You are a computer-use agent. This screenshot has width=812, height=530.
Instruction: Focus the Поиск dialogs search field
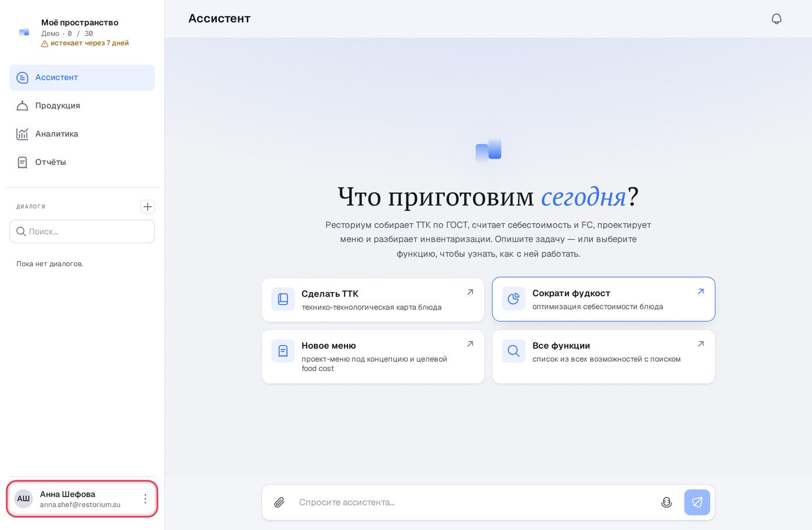[82, 231]
